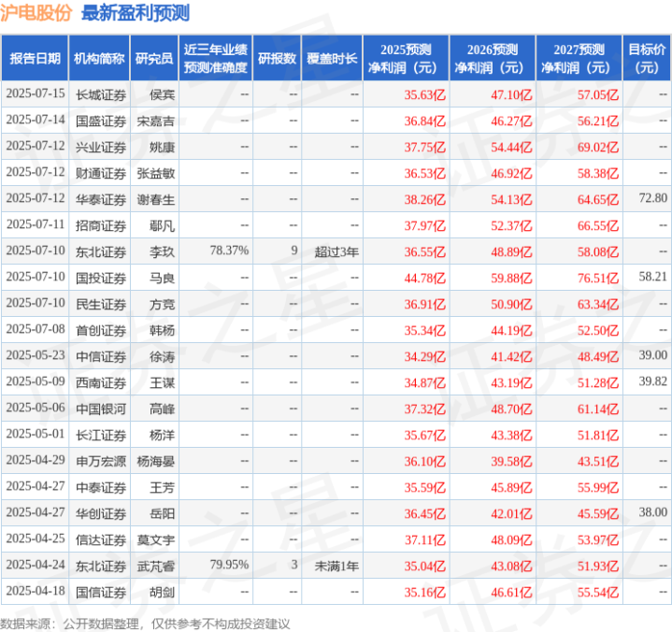This screenshot has width=672, height=632.
Task: Select 西南证券 institution cell
Action: point(101,382)
